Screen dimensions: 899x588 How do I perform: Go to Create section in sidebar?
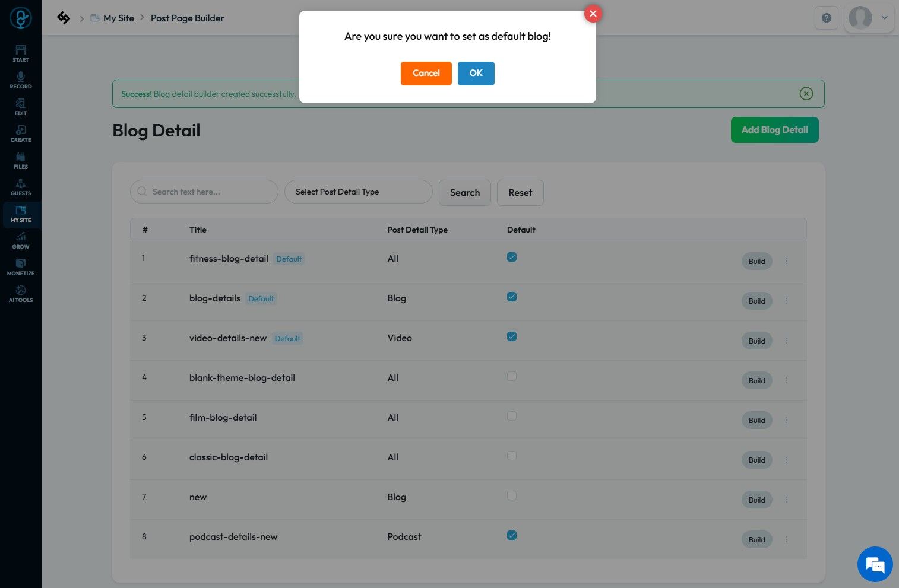[x=21, y=133]
